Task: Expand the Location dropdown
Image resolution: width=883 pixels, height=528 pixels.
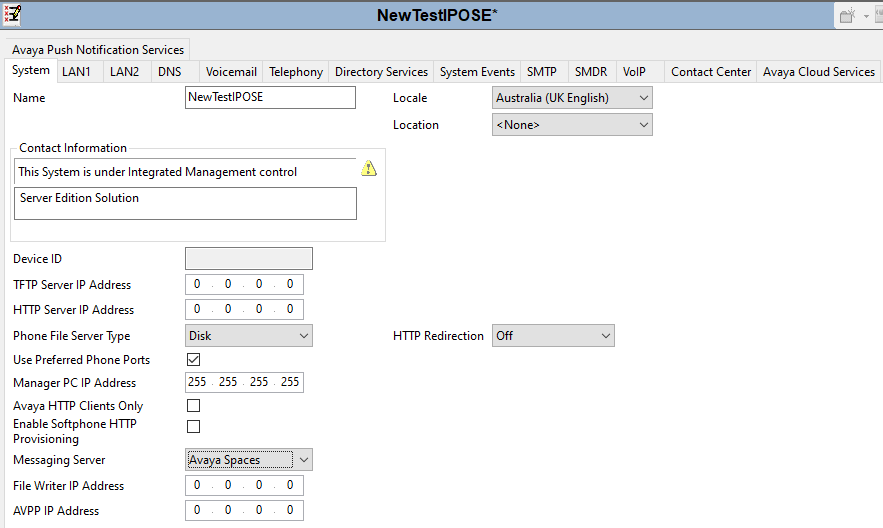Action: click(572, 124)
